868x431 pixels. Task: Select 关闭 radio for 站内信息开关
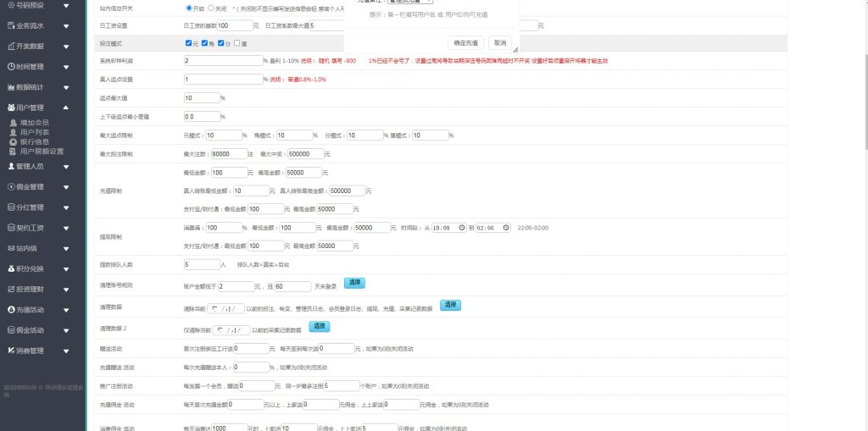pos(211,8)
